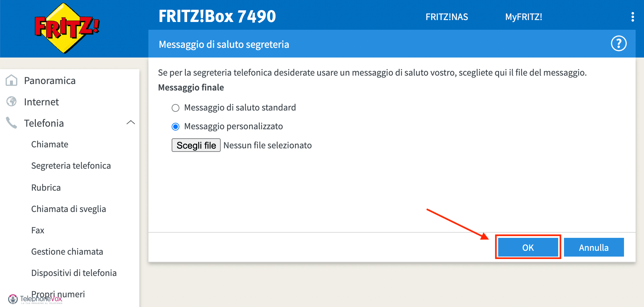Click the Annulla button

point(594,248)
